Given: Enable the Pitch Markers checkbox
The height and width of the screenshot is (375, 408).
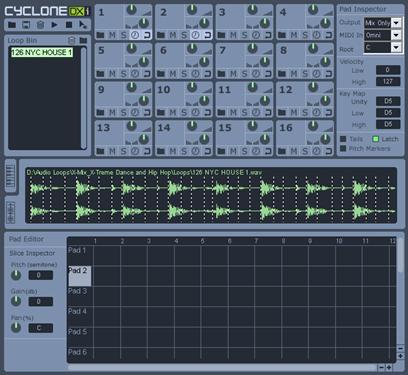Looking at the screenshot, I should (343, 148).
